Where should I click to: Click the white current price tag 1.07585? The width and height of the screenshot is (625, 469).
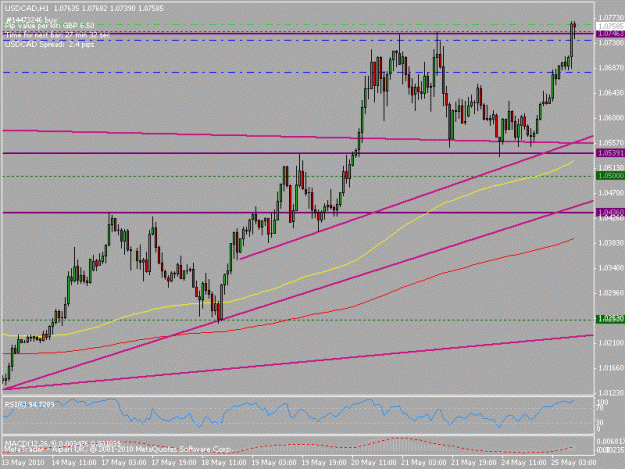click(x=610, y=26)
